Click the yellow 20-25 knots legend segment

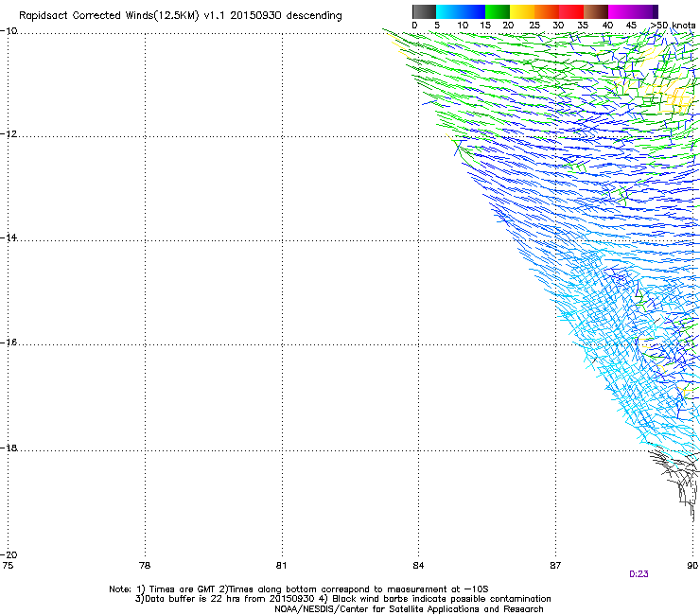tap(522, 11)
